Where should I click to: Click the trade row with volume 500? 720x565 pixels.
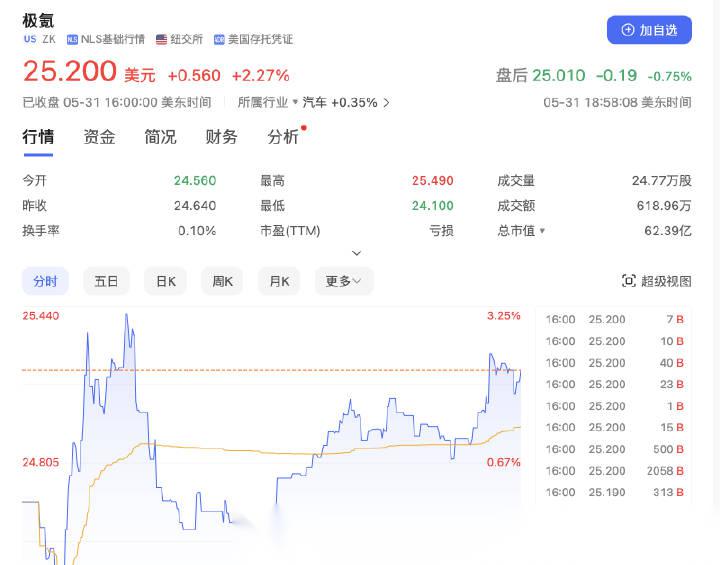pos(614,449)
